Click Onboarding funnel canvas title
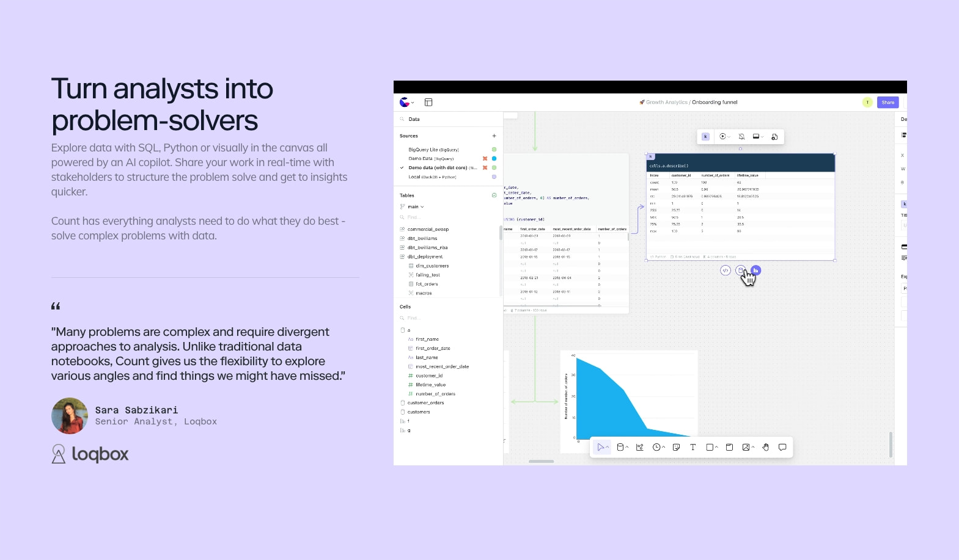The height and width of the screenshot is (560, 959). [715, 103]
